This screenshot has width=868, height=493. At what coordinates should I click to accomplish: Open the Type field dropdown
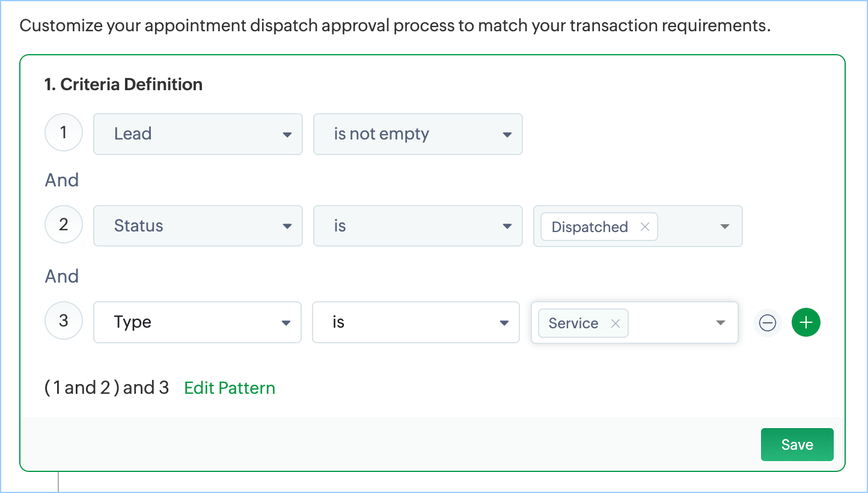pos(197,322)
